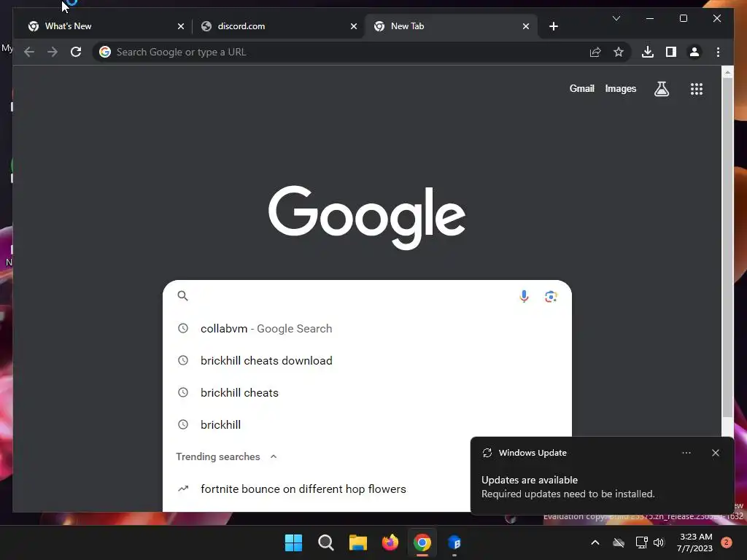Screen dimensions: 747x560
Task: Click the OneDrive cloud icon in the tray
Action: point(619,542)
